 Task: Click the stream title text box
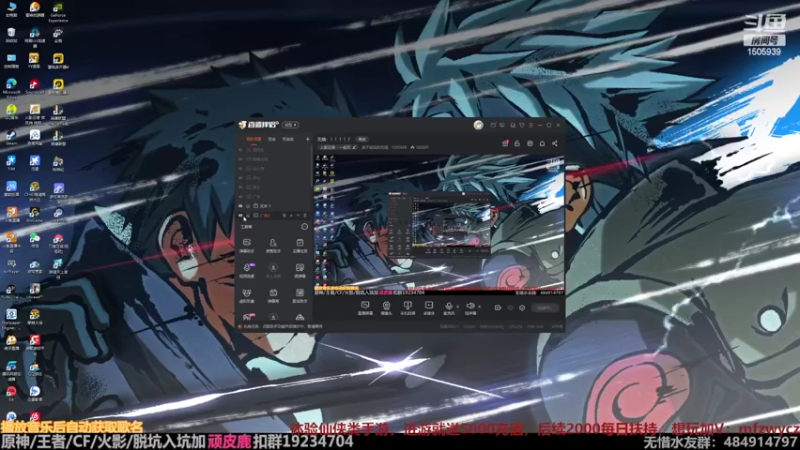337,147
